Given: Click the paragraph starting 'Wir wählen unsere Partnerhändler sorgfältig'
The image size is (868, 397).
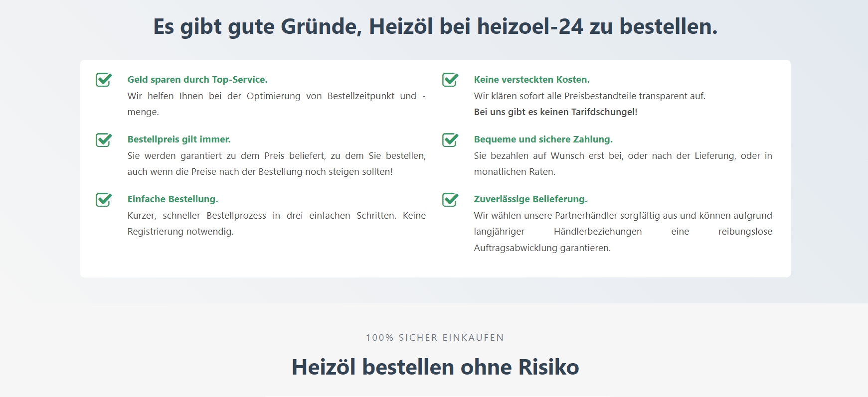Looking at the screenshot, I should pos(623,232).
